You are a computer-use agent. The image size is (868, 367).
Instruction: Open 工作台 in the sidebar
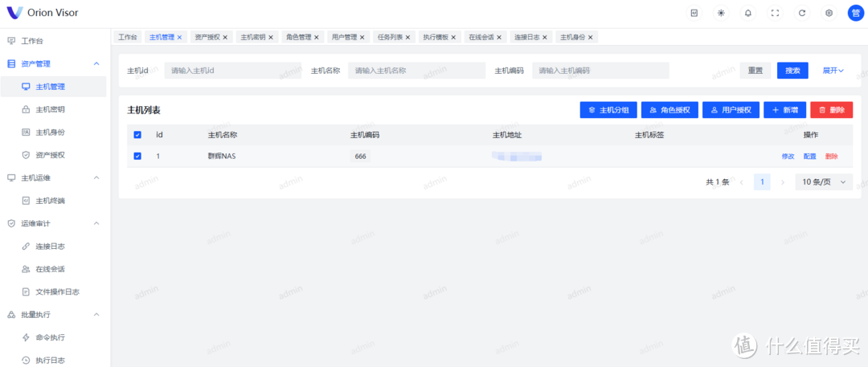tap(53, 41)
